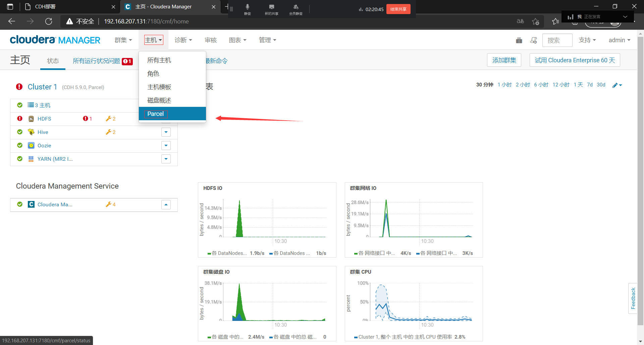644x345 pixels.
Task: Open the read aloud/translate icon in address bar
Action: pos(520,21)
